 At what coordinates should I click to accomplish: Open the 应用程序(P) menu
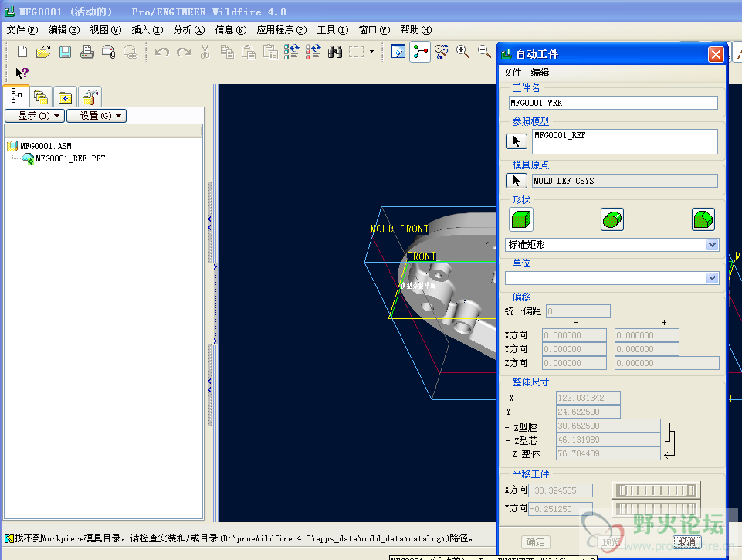(x=282, y=30)
